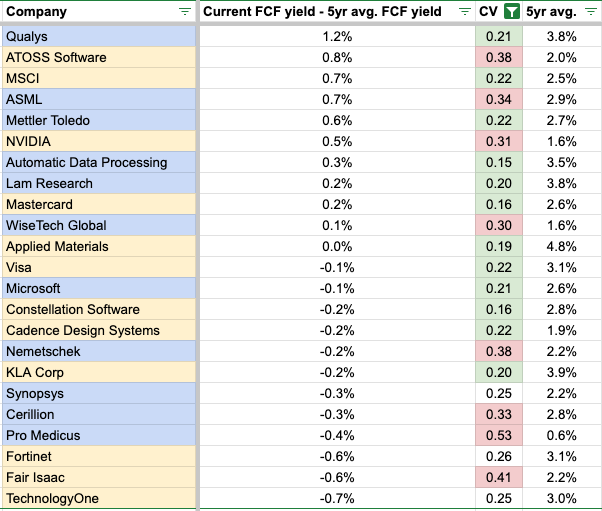Select the Cerillion company cell
Screen dimensions: 602x511
99,414
